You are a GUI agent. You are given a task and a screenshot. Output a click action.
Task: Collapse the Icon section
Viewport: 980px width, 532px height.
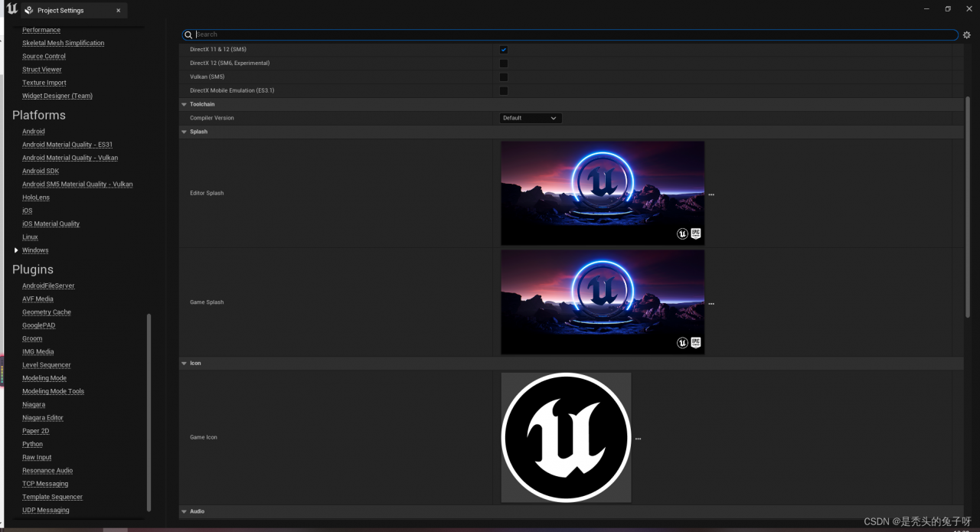(x=184, y=363)
